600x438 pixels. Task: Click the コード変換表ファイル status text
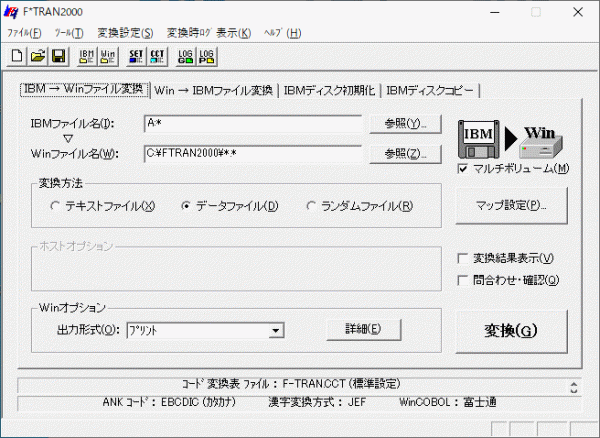click(x=291, y=384)
